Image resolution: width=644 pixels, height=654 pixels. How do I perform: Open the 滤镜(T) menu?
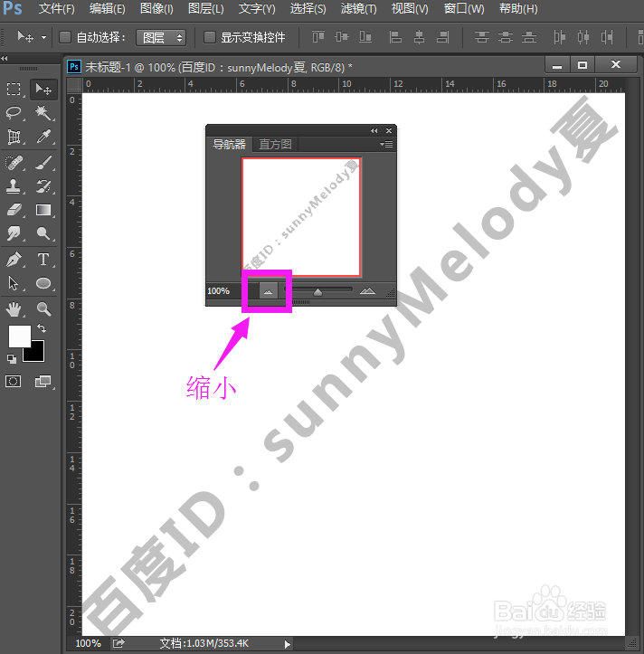(x=359, y=8)
